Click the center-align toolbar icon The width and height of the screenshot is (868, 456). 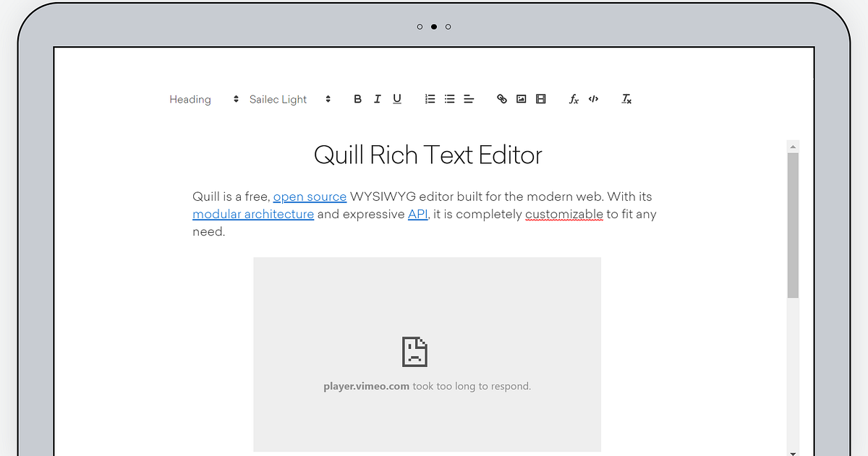pos(469,98)
